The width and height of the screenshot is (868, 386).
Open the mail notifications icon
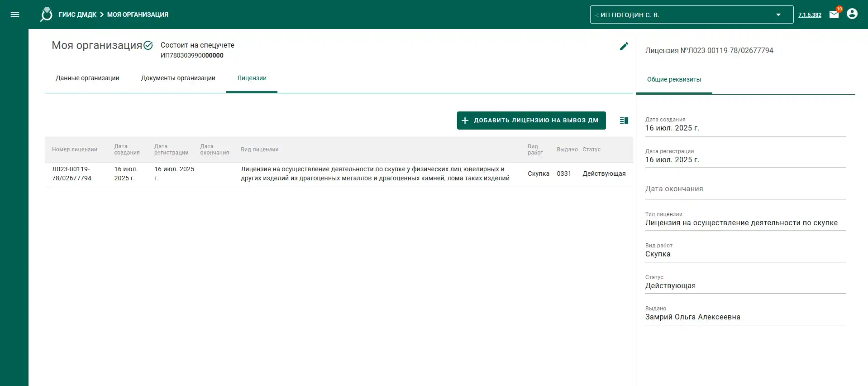834,14
